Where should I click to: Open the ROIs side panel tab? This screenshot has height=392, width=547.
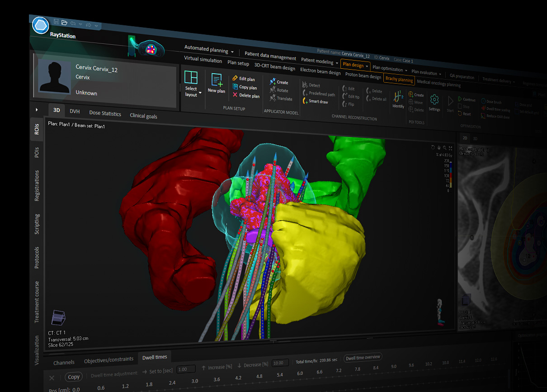[x=37, y=130]
